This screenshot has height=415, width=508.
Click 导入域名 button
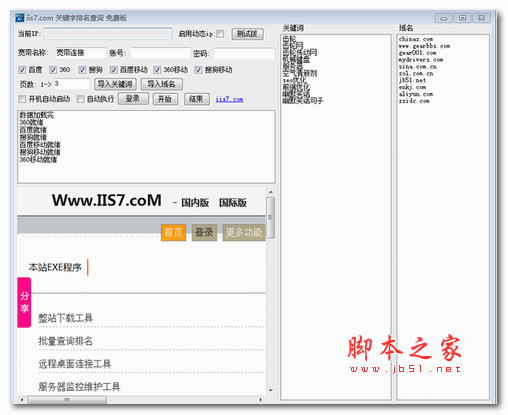pyautogui.click(x=162, y=84)
